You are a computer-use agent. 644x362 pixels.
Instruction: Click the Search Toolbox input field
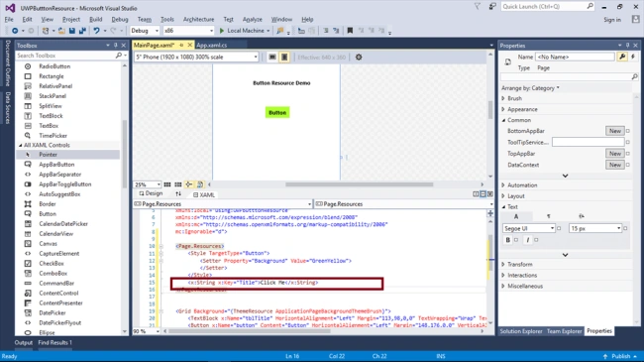coord(65,56)
